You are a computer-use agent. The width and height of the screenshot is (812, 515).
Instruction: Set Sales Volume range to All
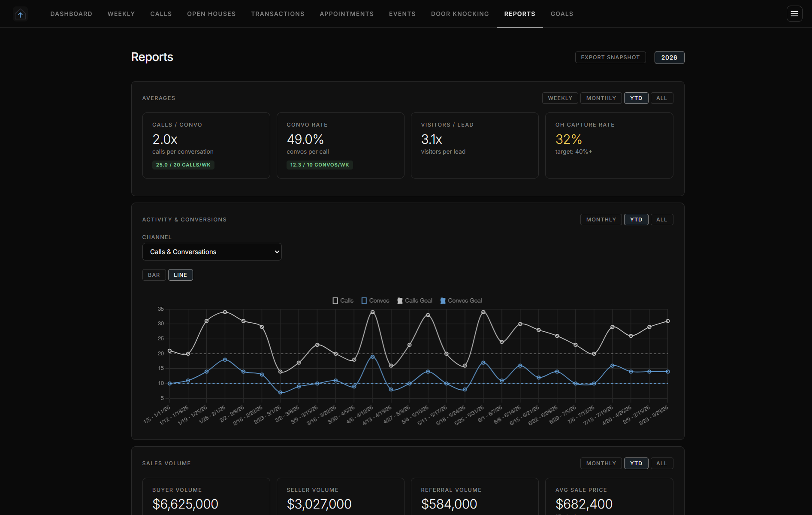662,463
